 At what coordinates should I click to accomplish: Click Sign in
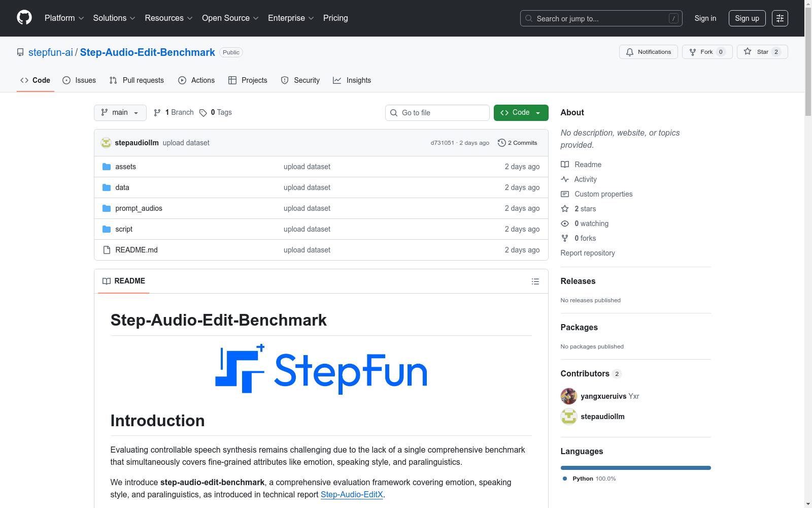pos(705,18)
